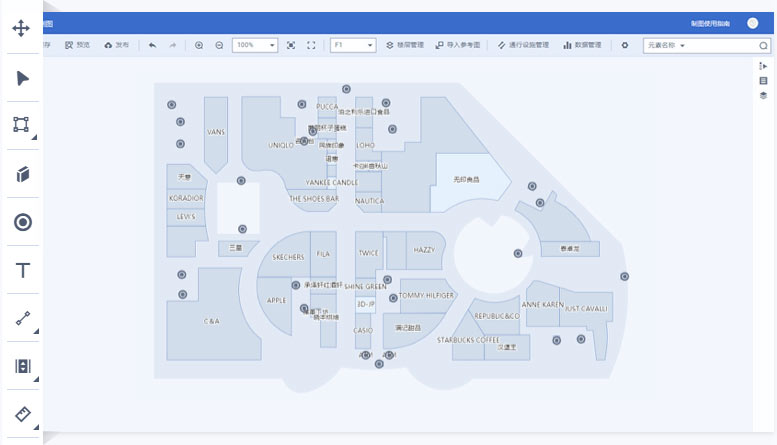Click the undo arrow in toolbar

tap(152, 45)
